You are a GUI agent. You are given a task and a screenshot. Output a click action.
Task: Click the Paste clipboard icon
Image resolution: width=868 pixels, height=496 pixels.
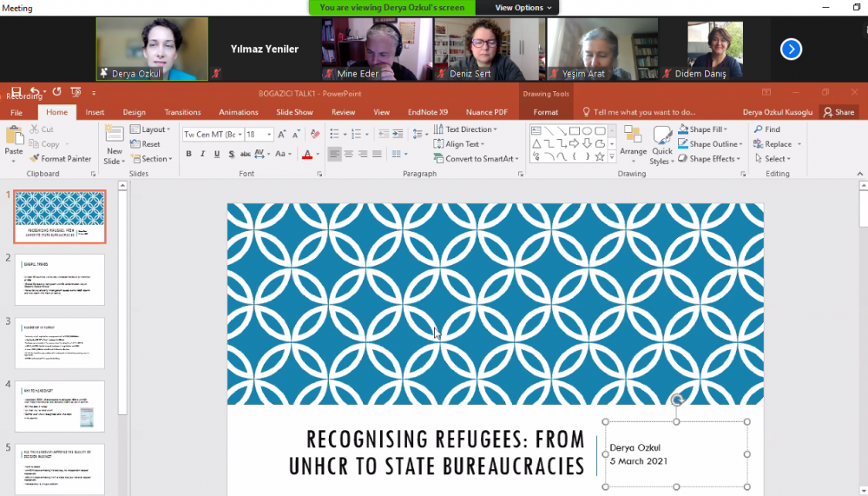pos(14,137)
